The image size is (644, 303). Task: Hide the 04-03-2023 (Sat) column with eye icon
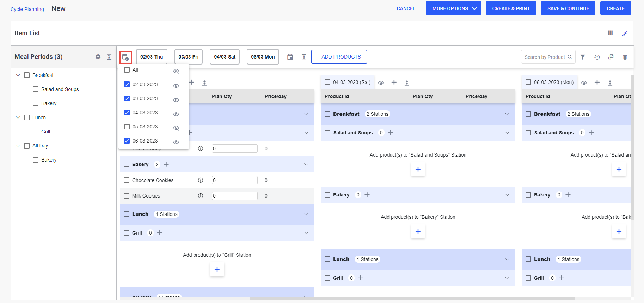(381, 83)
